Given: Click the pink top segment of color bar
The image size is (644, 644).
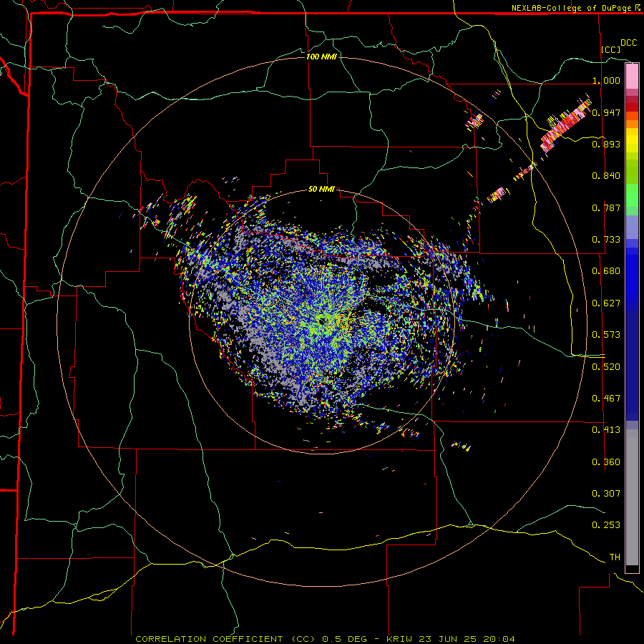Looking at the screenshot, I should 632,76.
